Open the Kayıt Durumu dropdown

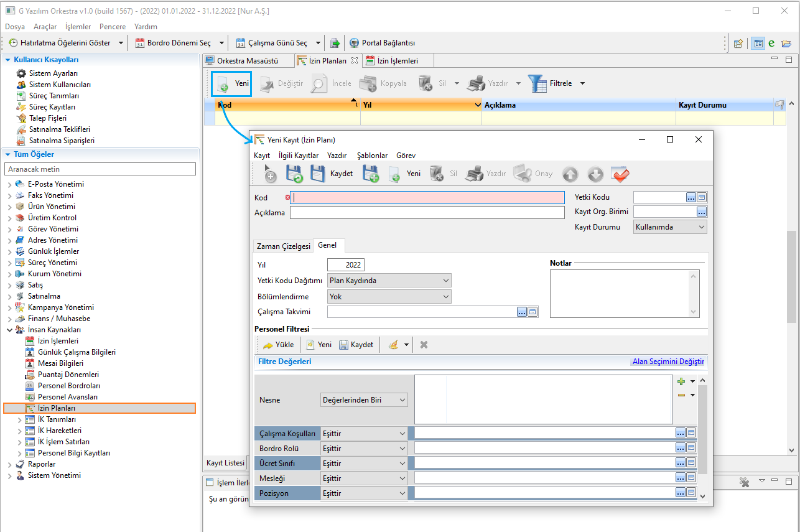[x=669, y=227]
